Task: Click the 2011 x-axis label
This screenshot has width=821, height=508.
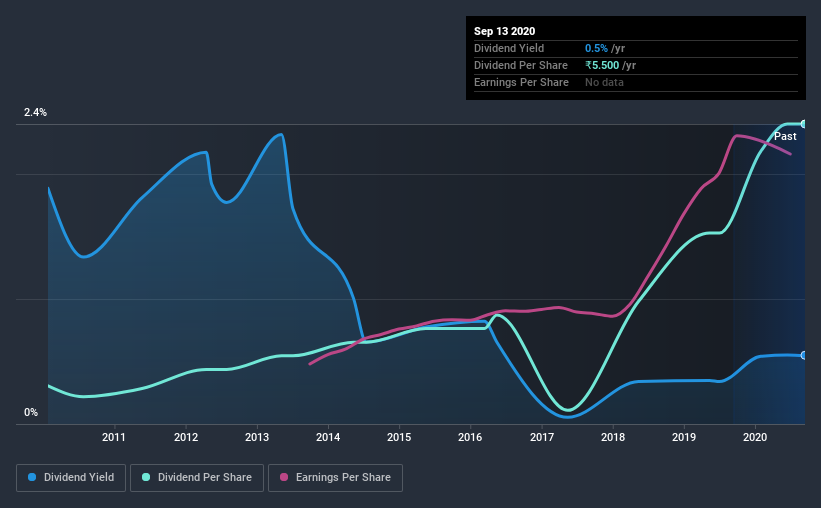Action: (x=114, y=437)
